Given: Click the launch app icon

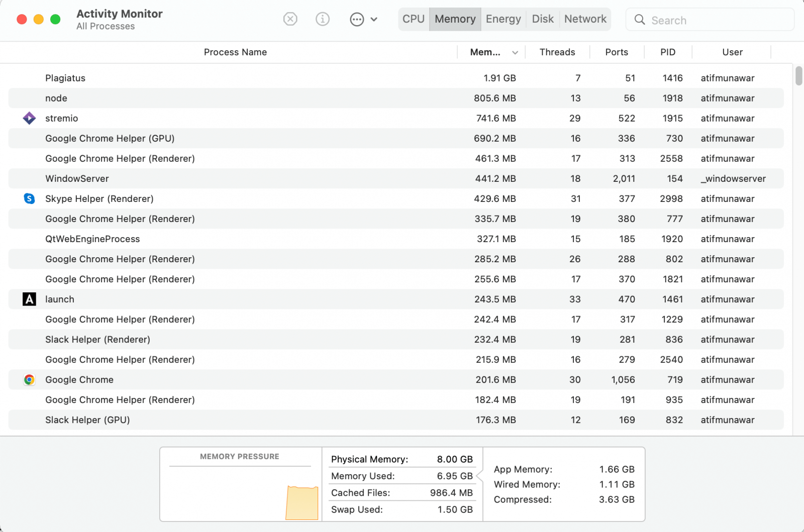Looking at the screenshot, I should (29, 299).
